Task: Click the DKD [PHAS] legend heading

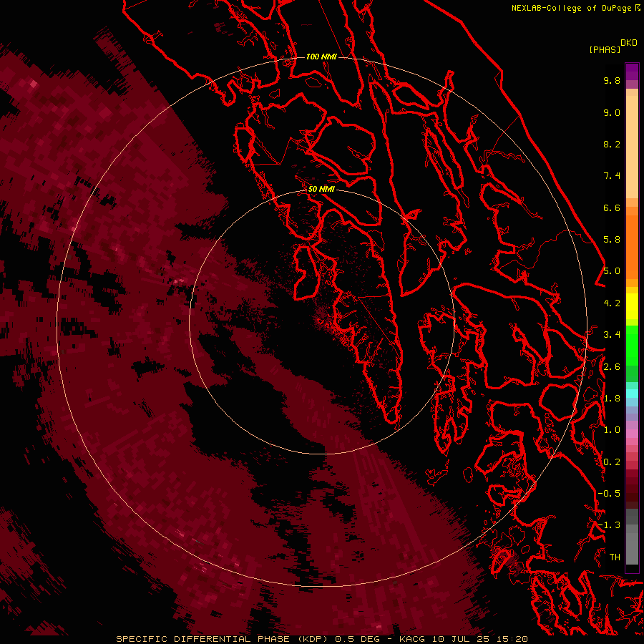Action: pyautogui.click(x=613, y=46)
